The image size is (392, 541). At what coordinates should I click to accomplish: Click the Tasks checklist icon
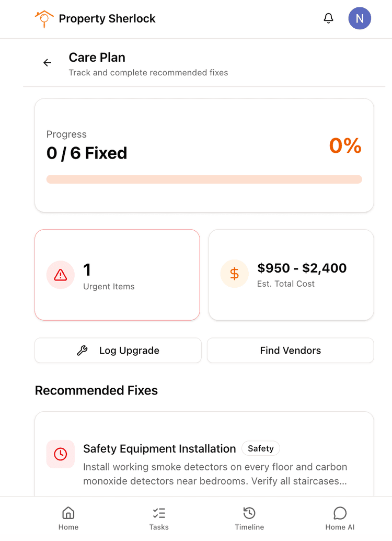159,513
